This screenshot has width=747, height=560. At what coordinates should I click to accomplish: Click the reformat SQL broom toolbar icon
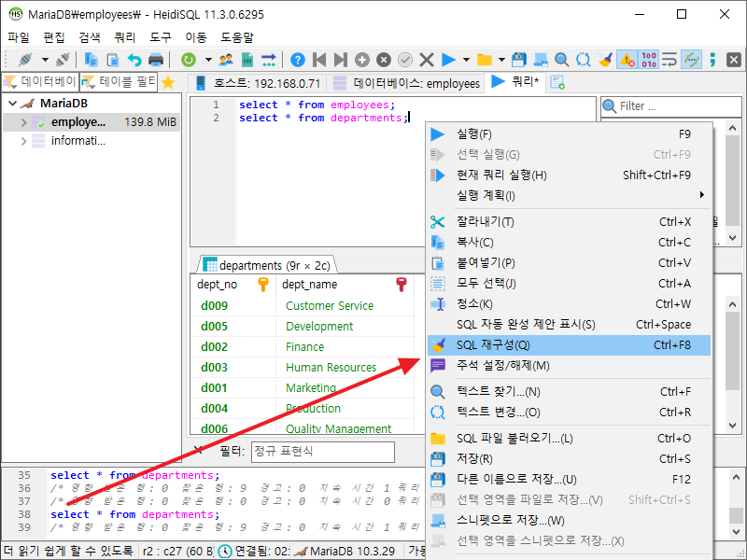coord(605,60)
